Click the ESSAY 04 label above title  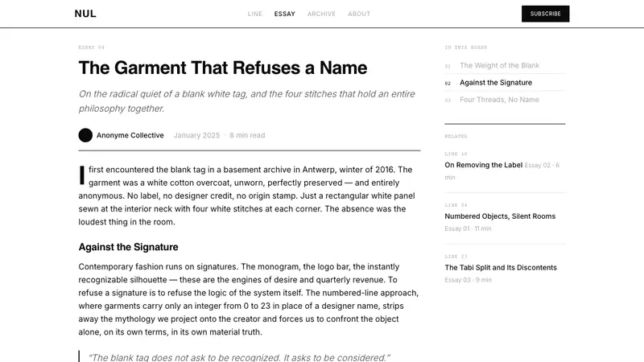point(92,47)
